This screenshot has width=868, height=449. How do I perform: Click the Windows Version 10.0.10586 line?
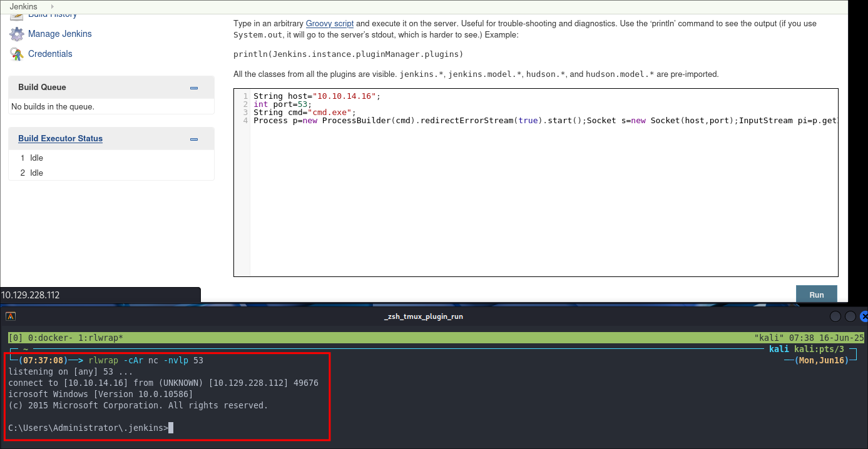101,395
